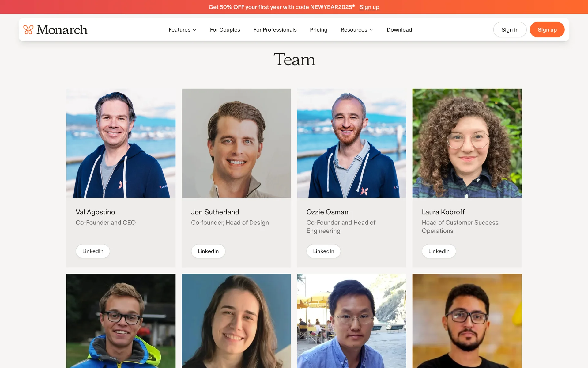Go to For Professionals page

click(x=275, y=30)
